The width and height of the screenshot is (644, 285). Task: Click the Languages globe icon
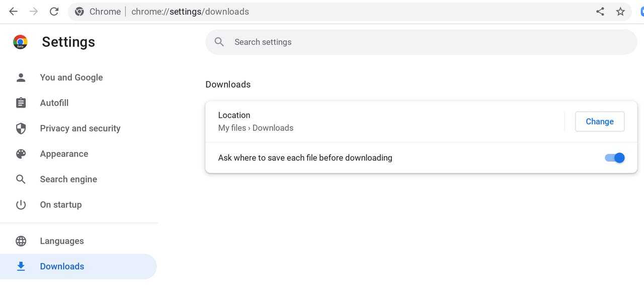point(21,241)
